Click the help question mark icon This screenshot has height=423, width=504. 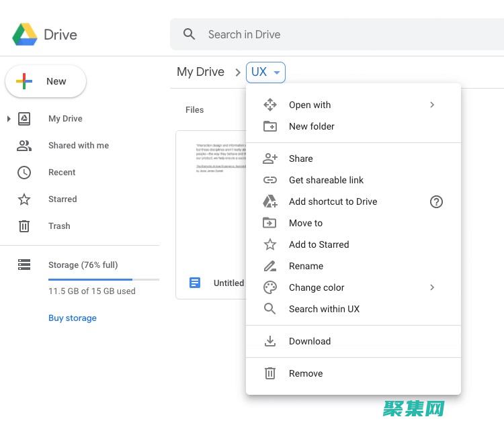436,201
